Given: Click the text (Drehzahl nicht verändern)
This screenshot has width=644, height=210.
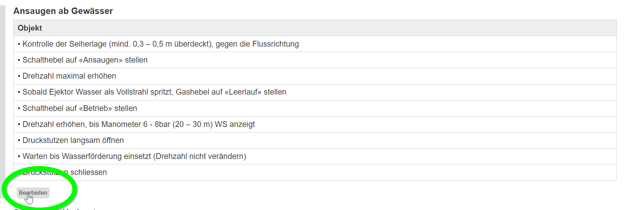Looking at the screenshot, I should pos(200,156).
